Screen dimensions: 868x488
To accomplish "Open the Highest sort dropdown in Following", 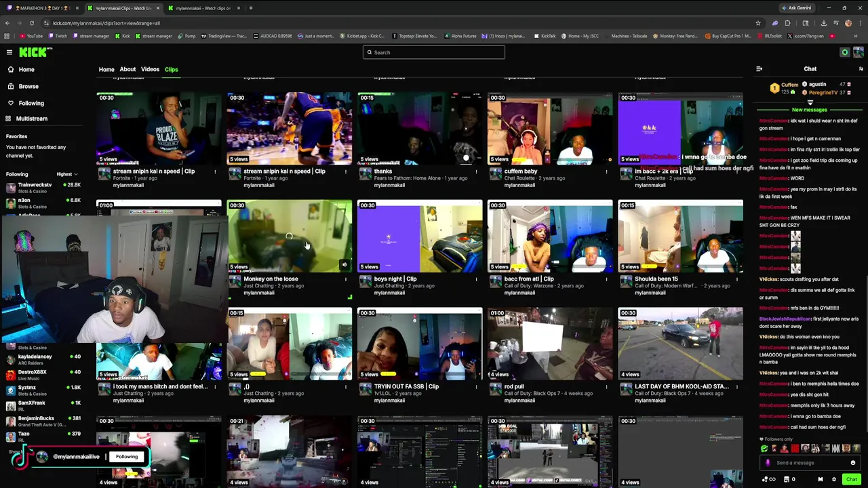I will [67, 174].
